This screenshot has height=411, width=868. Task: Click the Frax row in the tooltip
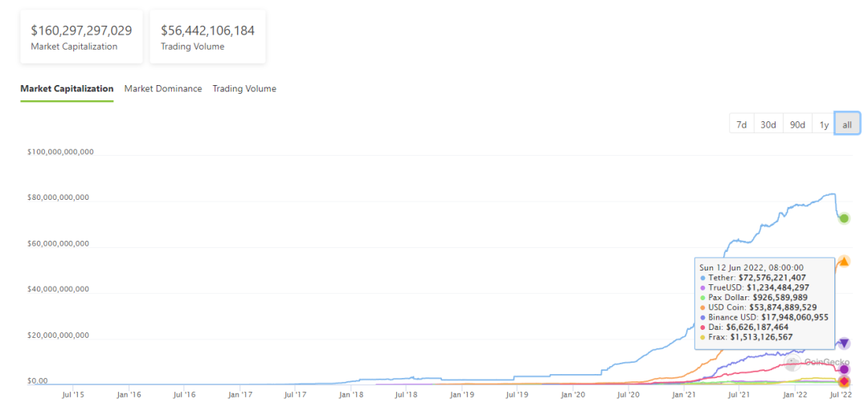[x=746, y=337]
